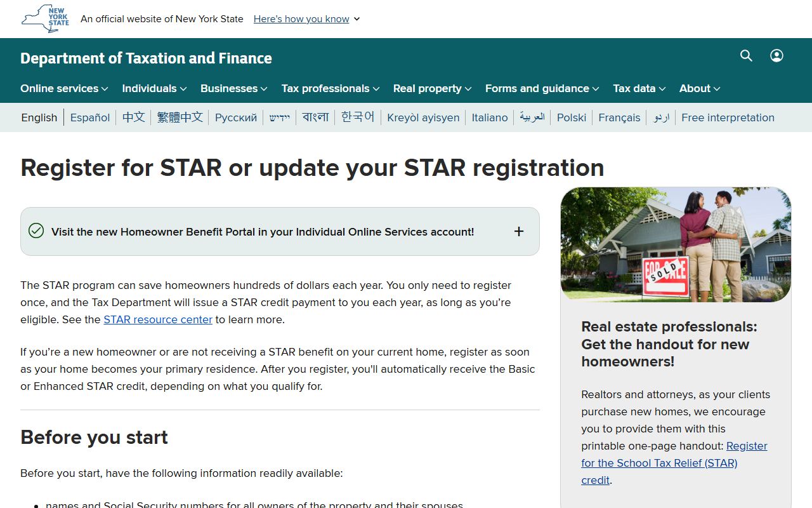Open the About menu
This screenshot has height=508, width=812.
(700, 88)
